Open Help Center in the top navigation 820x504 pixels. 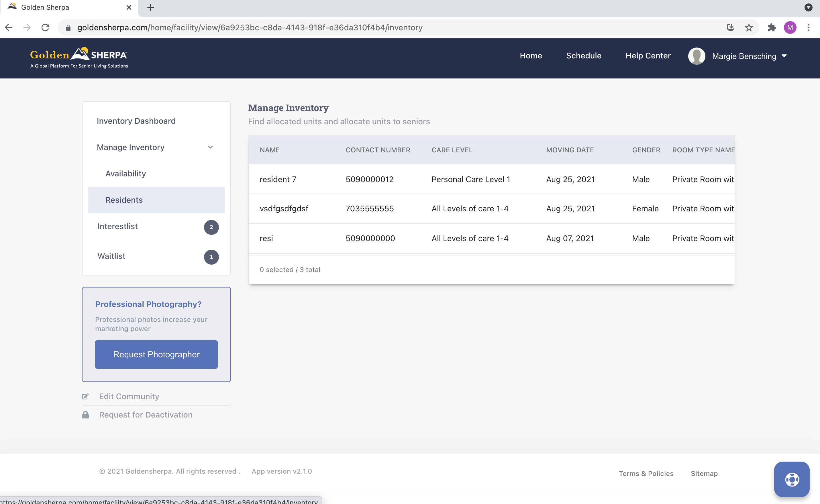[648, 56]
